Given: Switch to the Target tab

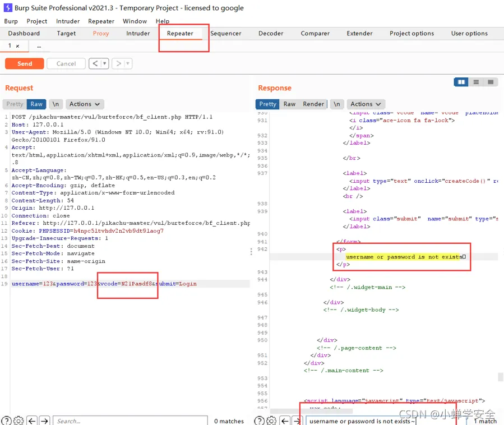Looking at the screenshot, I should [x=66, y=34].
